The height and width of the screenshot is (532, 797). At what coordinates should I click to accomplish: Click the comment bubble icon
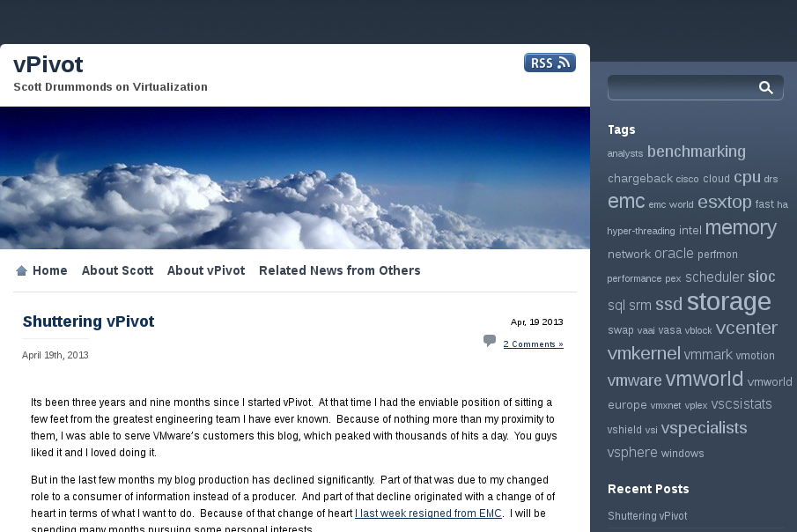click(490, 340)
